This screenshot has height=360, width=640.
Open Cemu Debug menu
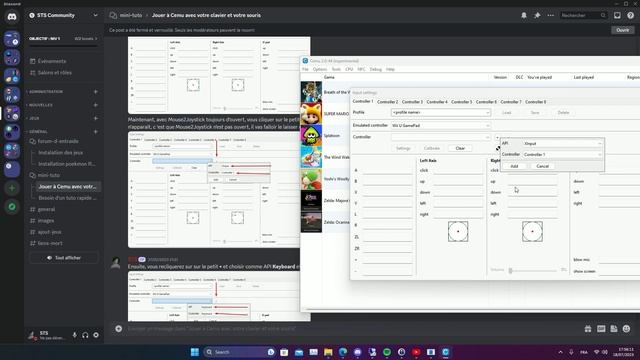click(x=376, y=69)
